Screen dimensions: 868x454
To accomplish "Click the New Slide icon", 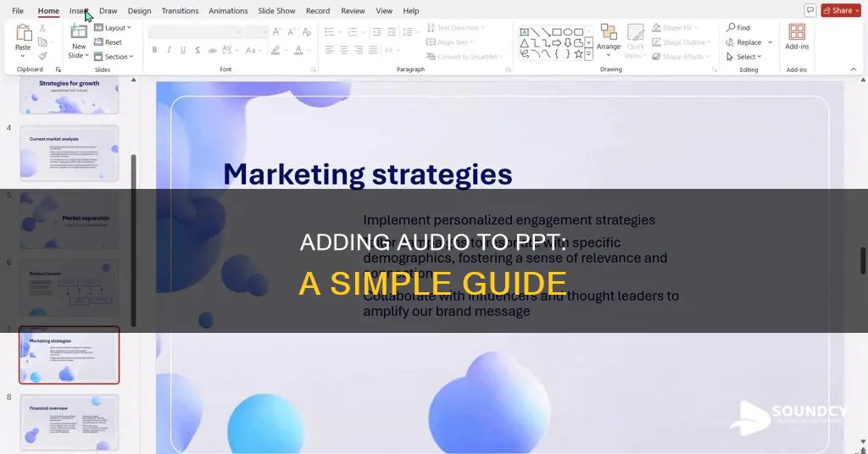I will tap(79, 32).
